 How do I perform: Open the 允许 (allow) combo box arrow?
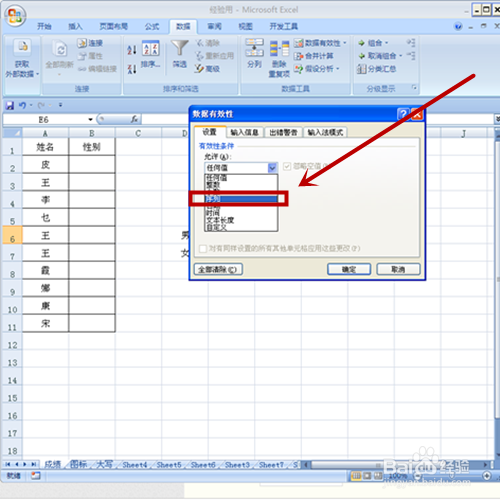(x=272, y=168)
